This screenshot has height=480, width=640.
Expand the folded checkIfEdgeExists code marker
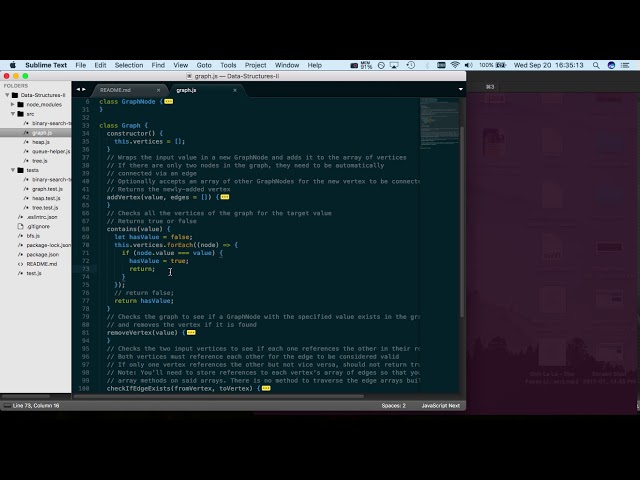click(x=266, y=389)
